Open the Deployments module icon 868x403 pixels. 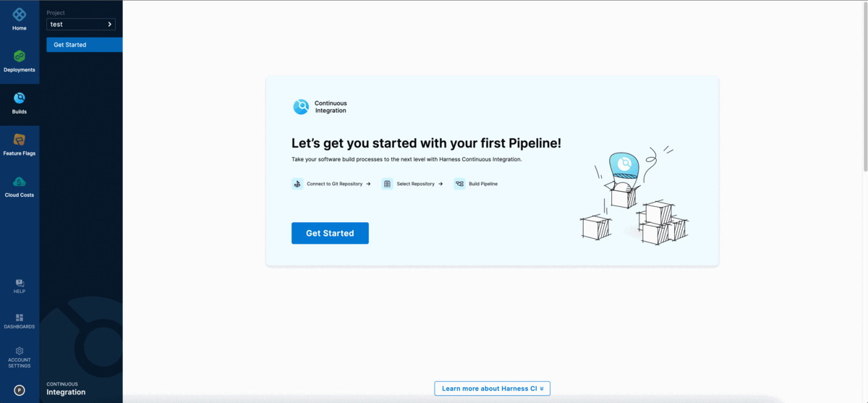click(20, 56)
